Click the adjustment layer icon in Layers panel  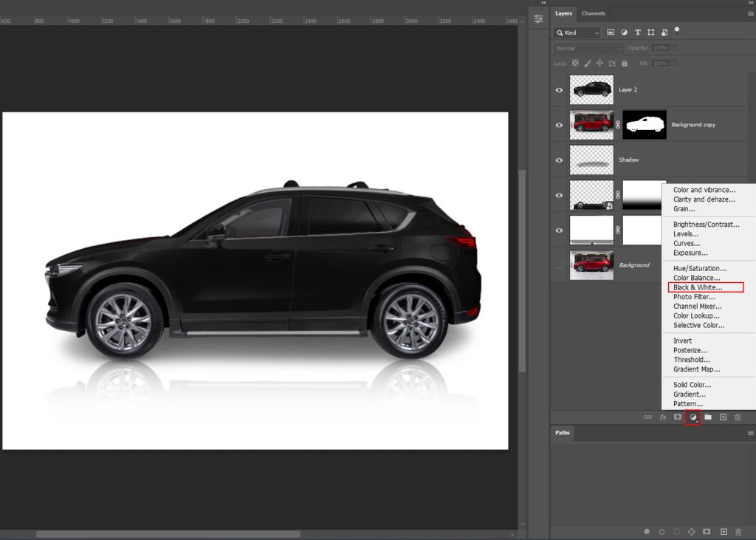click(x=693, y=417)
